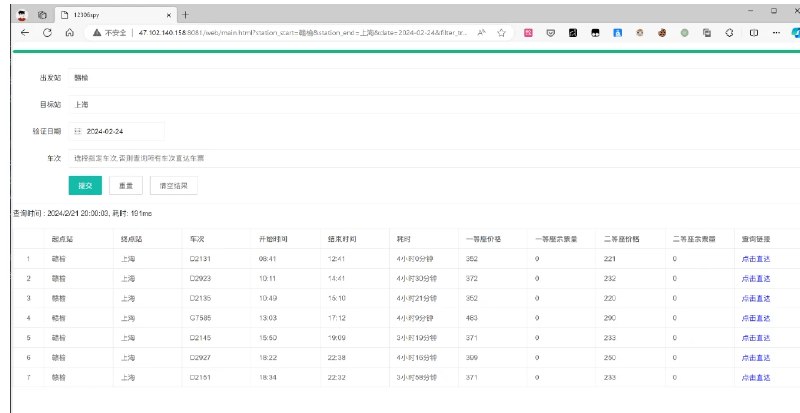Go to browser home page icon
Image resolution: width=800 pixels, height=413 pixels.
point(69,32)
